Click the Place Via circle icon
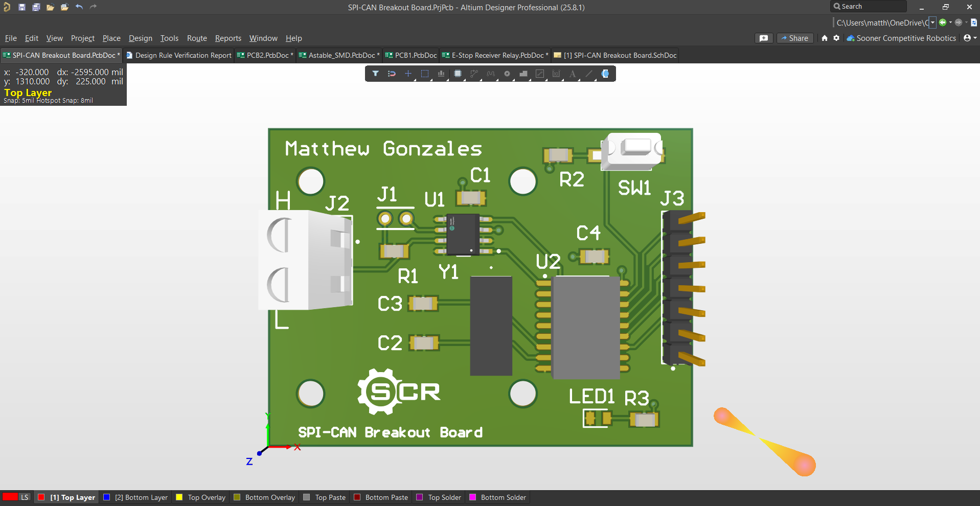Screen dimensions: 980x506 (507, 74)
